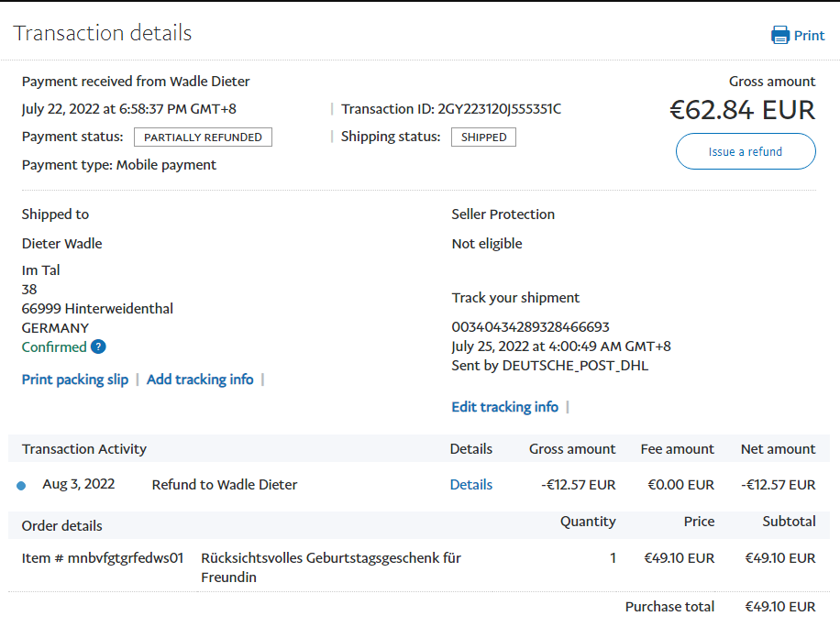Click the Transaction Activity section header
Viewport: 840px width, 627px height.
click(84, 449)
